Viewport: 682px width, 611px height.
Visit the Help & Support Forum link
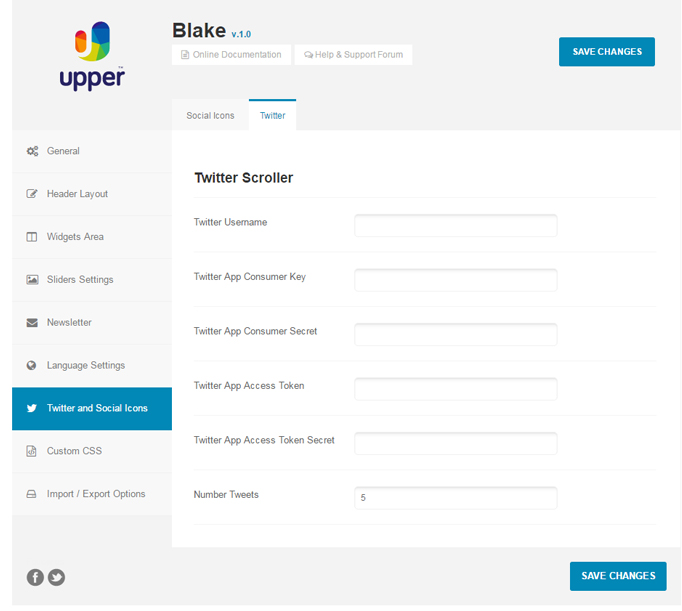pyautogui.click(x=353, y=55)
